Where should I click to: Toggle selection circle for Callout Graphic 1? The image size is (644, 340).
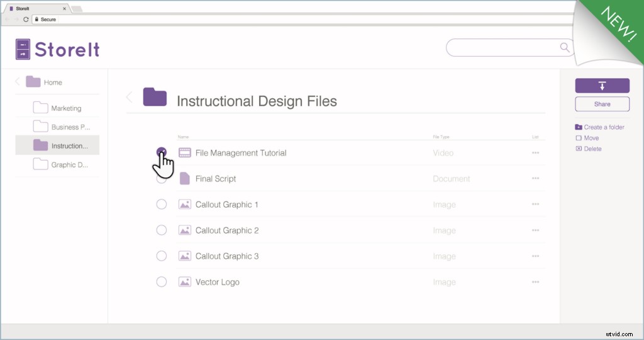tap(162, 205)
